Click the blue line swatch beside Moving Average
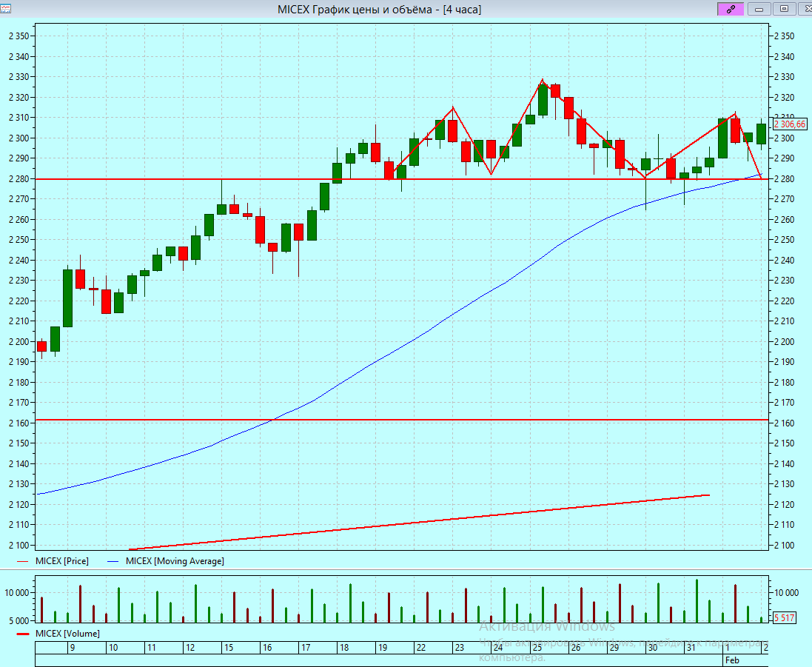The height and width of the screenshot is (667, 812). pyautogui.click(x=113, y=561)
